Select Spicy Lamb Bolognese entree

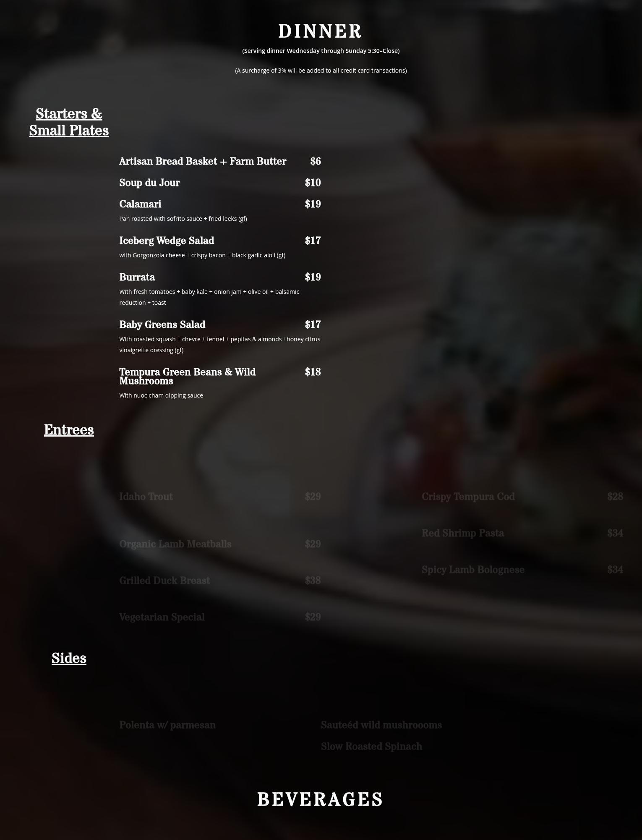pyautogui.click(x=473, y=570)
